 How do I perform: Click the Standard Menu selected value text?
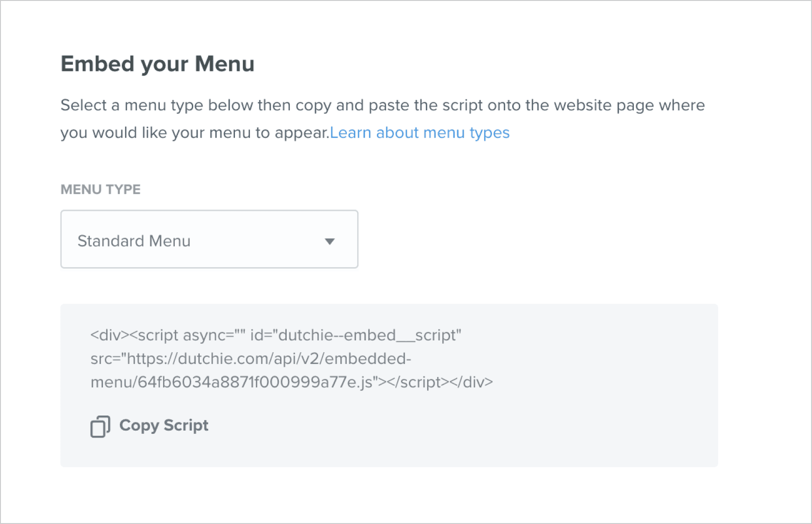134,241
